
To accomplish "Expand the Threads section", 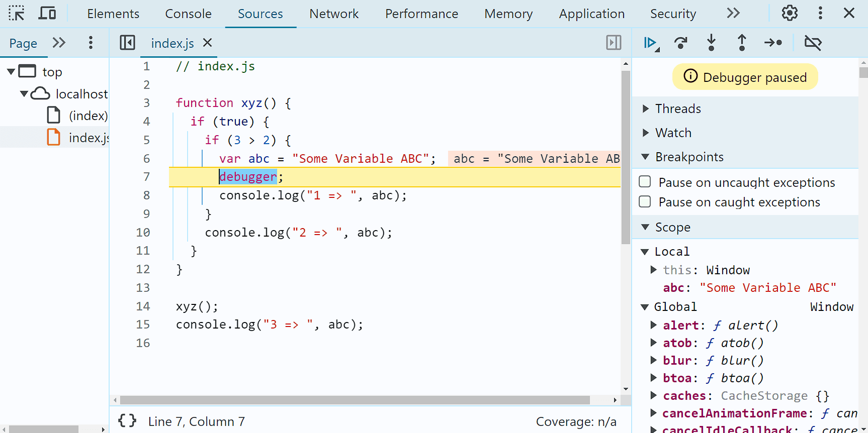I will pyautogui.click(x=646, y=109).
